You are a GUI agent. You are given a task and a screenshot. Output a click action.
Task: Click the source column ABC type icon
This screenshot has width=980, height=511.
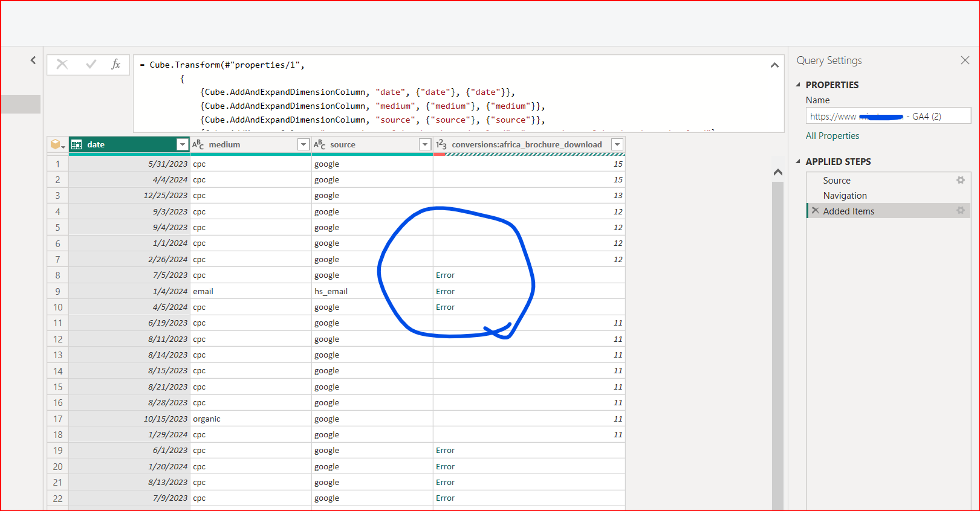(319, 144)
